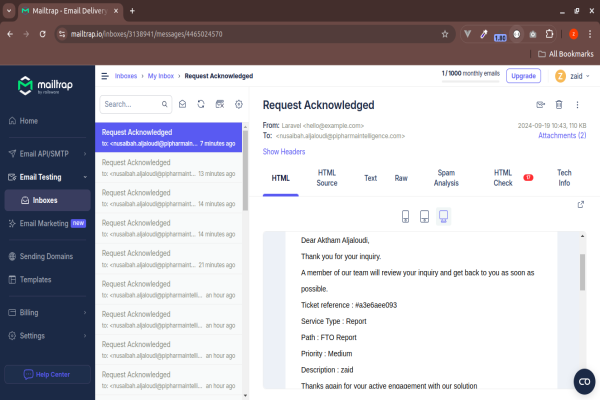Refresh the inbox message list
Viewport: 600px width, 400px height.
[201, 104]
